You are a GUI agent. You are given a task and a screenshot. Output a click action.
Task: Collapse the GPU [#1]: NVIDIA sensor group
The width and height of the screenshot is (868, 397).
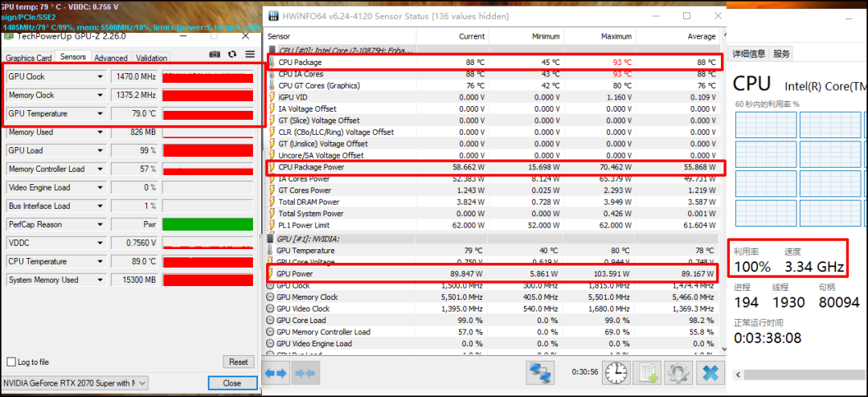270,238
